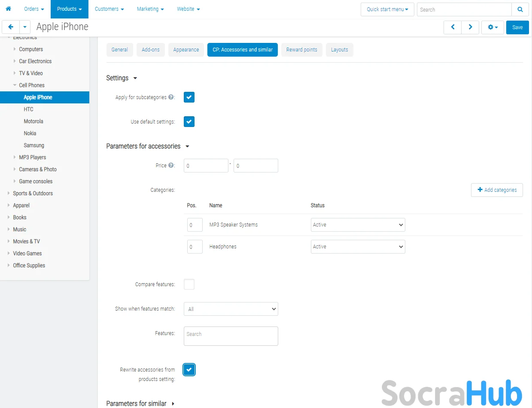Click position field for MP3 Speaker Systems

195,225
